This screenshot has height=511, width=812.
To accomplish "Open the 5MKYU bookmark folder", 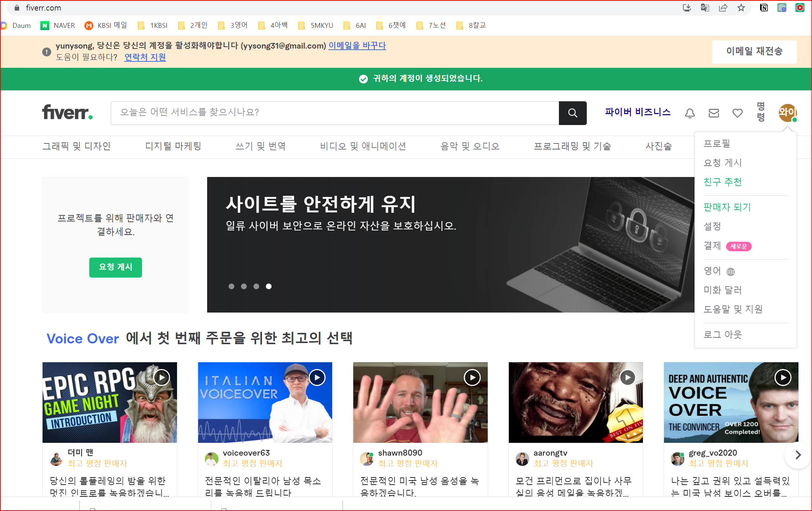I will point(316,25).
